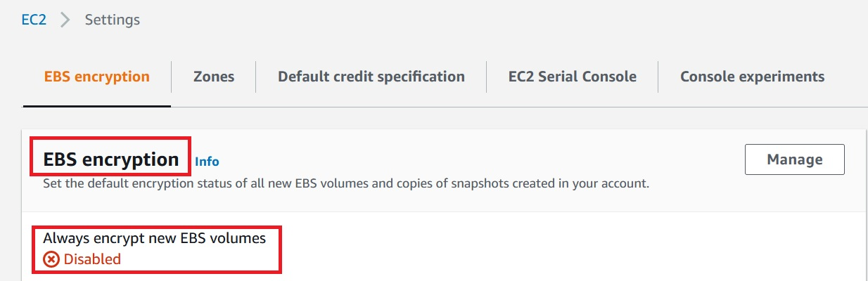This screenshot has width=868, height=281.
Task: Switch to the EBS encryption tab
Action: pos(97,77)
